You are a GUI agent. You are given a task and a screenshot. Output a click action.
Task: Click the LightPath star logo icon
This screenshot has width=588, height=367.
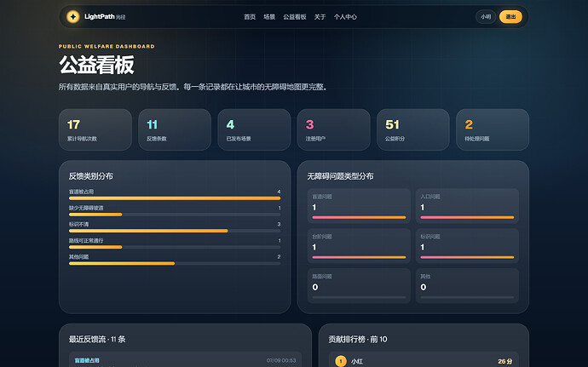point(73,16)
